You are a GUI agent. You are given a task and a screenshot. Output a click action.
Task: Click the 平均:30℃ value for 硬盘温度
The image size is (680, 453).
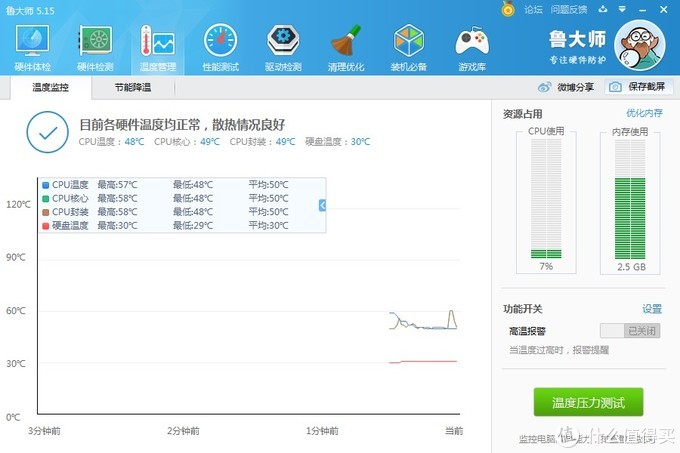268,226
